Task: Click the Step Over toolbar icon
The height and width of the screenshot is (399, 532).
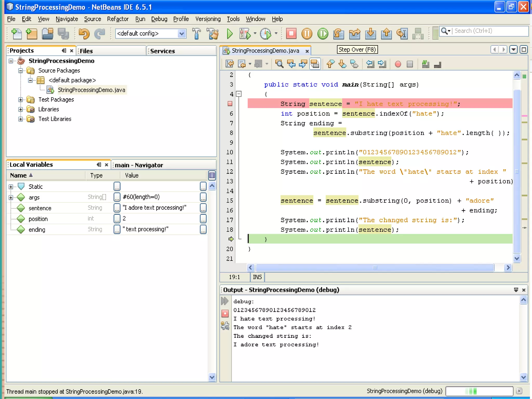Action: click(x=339, y=34)
